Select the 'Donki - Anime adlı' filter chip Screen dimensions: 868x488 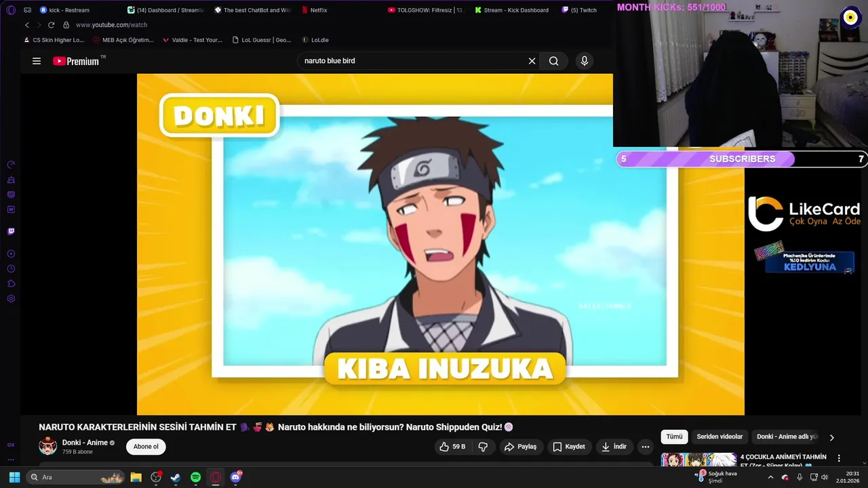point(787,437)
